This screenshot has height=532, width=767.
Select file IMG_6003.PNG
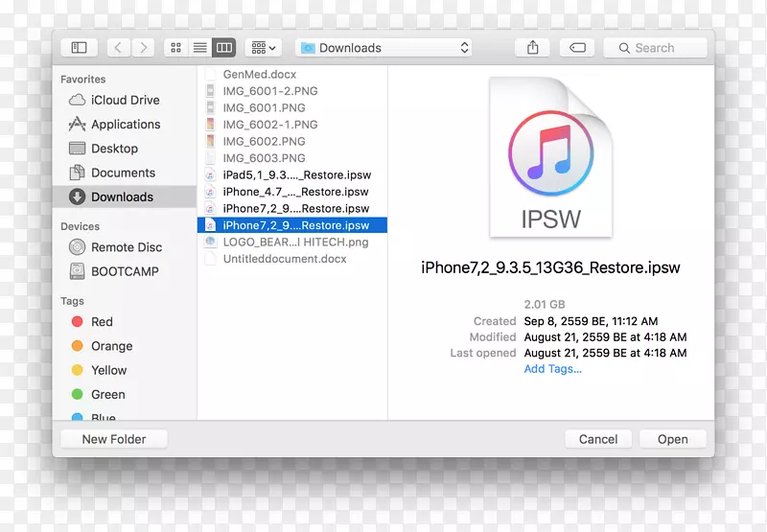pyautogui.click(x=292, y=158)
